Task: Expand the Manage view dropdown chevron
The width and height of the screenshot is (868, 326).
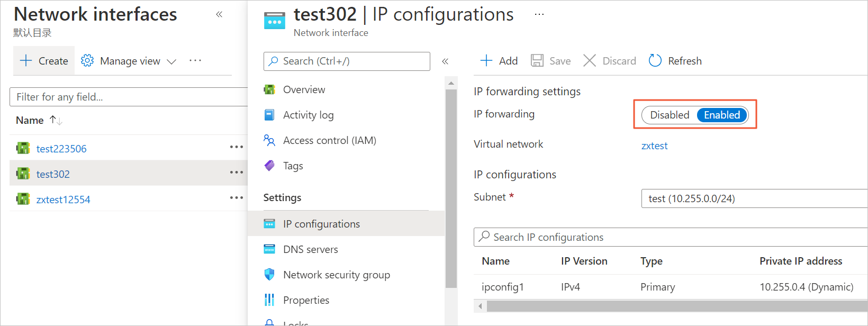Action: 171,61
